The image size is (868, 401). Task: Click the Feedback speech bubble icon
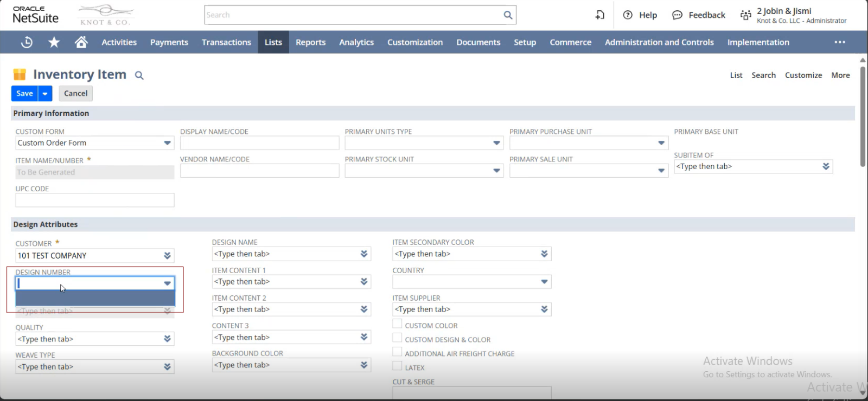click(x=677, y=15)
